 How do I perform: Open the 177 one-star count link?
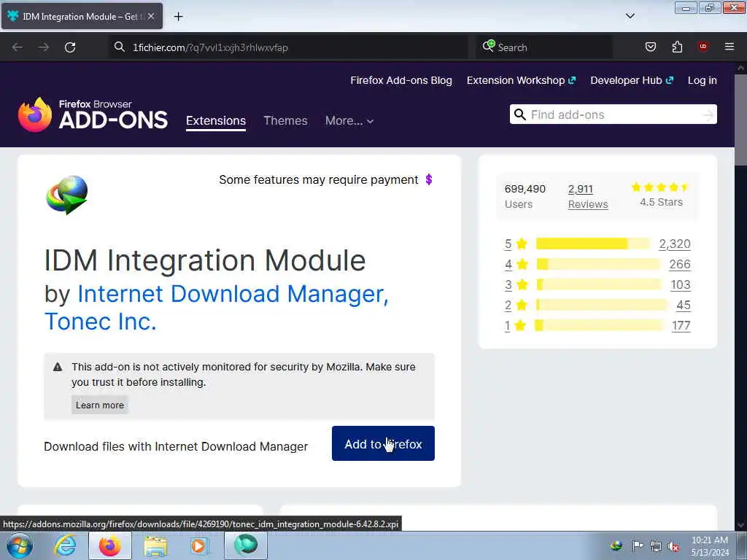(681, 326)
